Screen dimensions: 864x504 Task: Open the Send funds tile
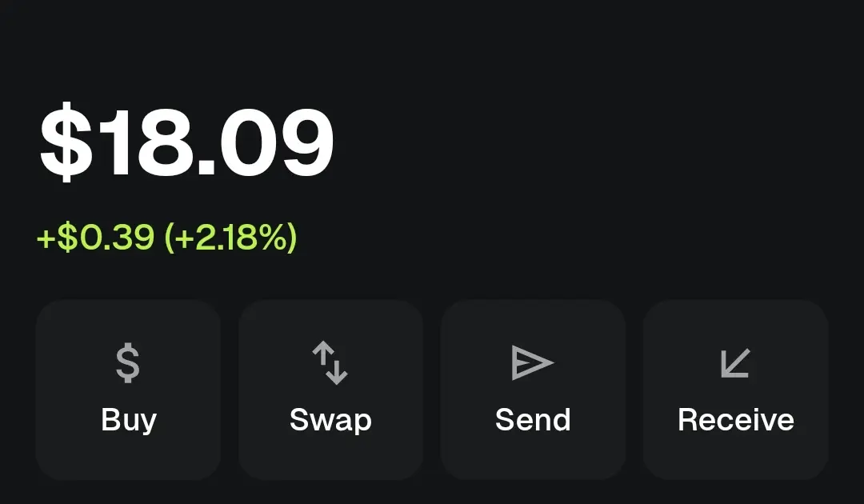pos(533,390)
